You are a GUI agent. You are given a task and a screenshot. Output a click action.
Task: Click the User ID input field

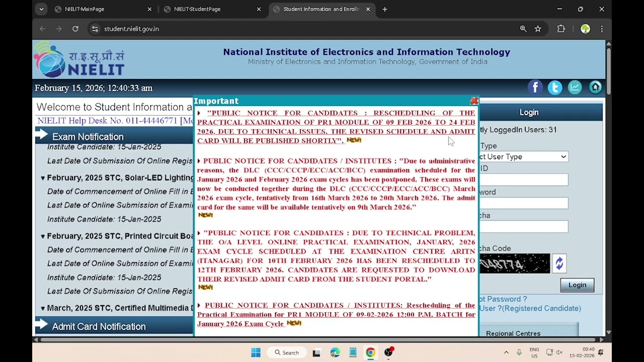[x=523, y=179]
